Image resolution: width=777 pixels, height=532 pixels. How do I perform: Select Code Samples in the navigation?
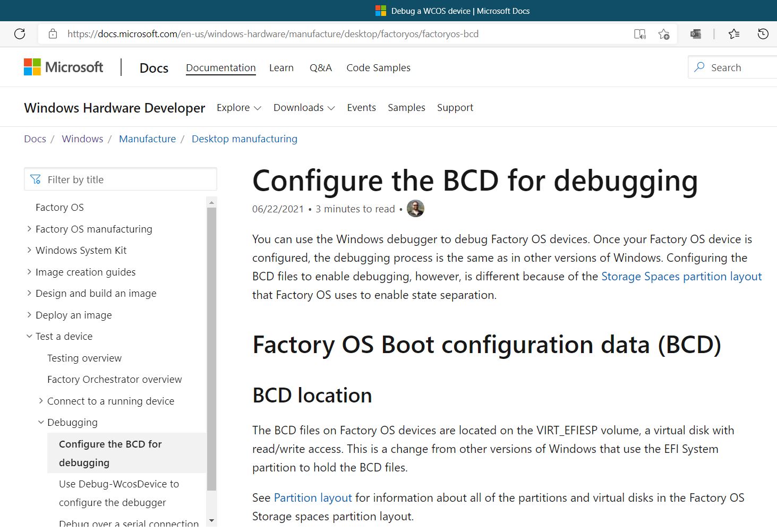coord(378,67)
